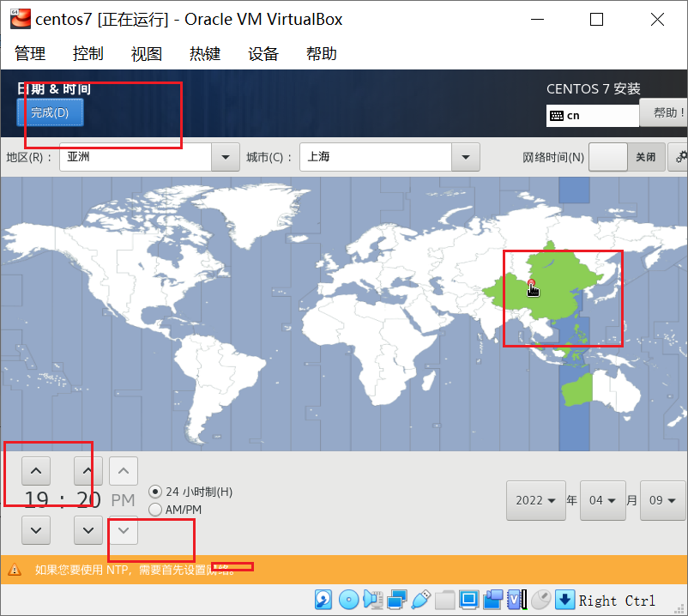
Task: Minimize the VirtualBox window
Action: (x=537, y=20)
